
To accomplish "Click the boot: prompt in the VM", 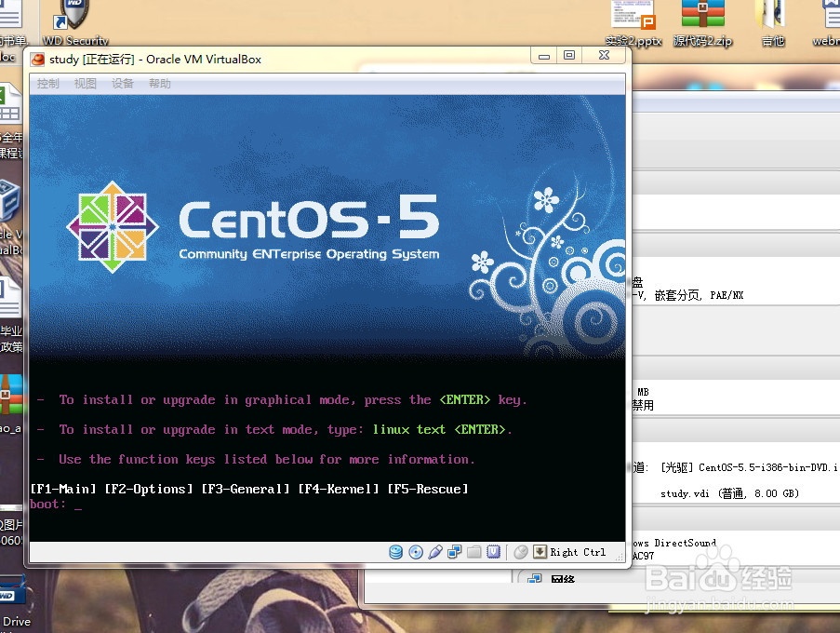I will point(48,504).
